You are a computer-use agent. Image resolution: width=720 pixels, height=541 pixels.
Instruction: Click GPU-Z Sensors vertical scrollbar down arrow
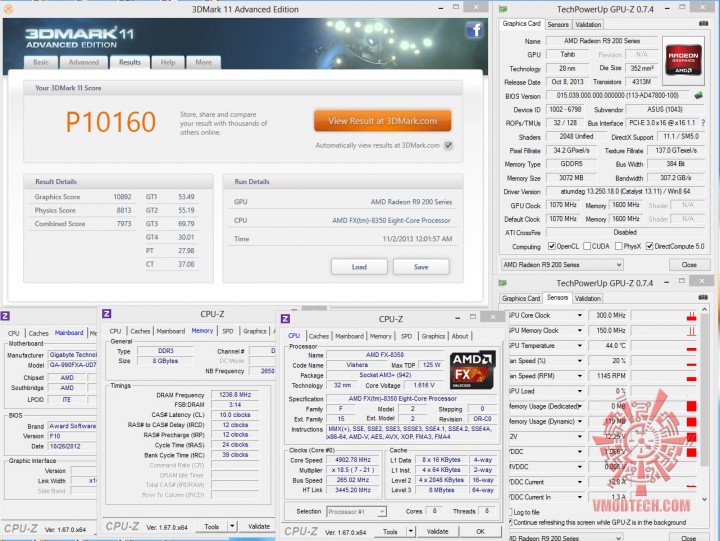click(705, 499)
